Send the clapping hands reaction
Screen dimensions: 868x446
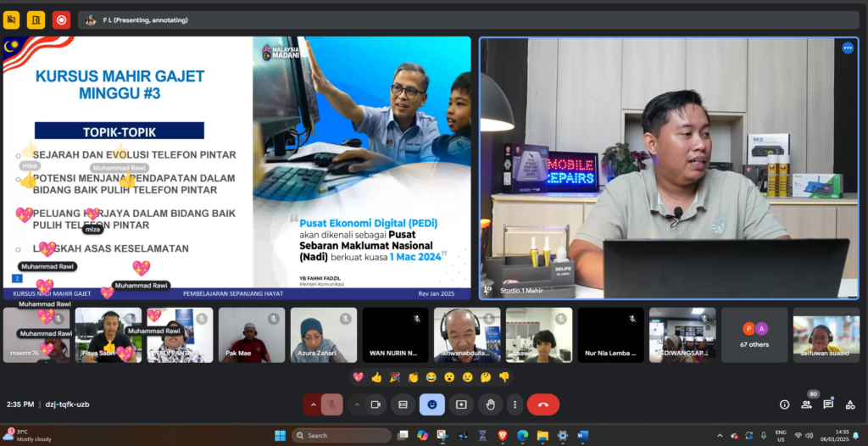(x=413, y=377)
